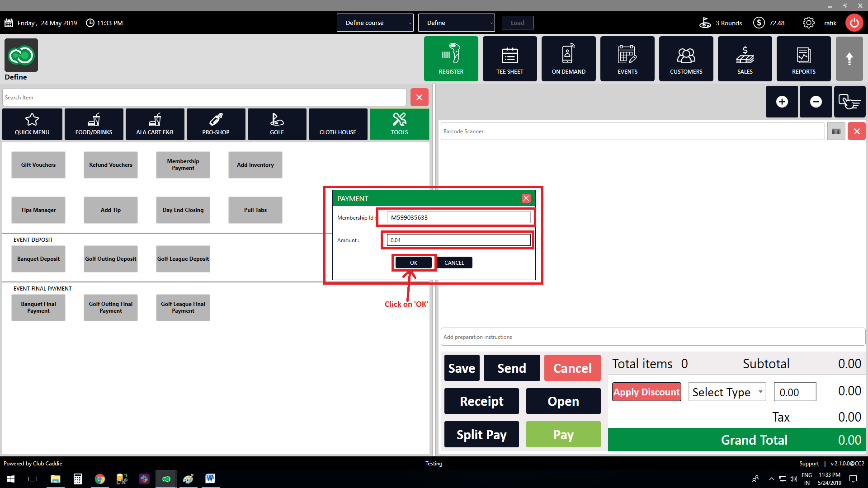Expand the Define dropdown next to Load
Image resolution: width=868 pixels, height=488 pixels.
(x=456, y=23)
